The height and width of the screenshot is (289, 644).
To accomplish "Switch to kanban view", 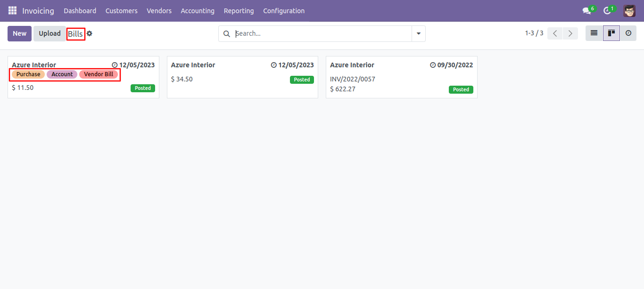I will pos(611,33).
